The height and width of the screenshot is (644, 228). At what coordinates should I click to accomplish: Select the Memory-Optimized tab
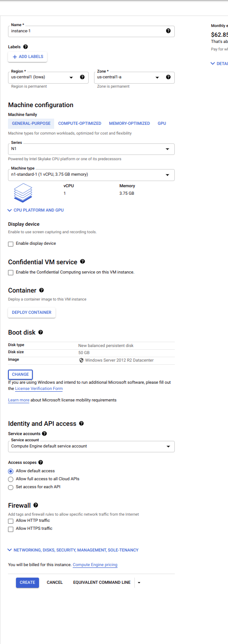coord(130,123)
